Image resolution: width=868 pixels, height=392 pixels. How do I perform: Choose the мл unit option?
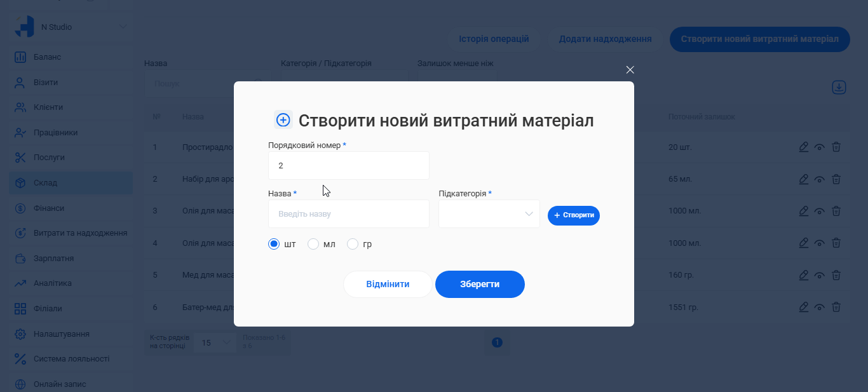pyautogui.click(x=313, y=243)
